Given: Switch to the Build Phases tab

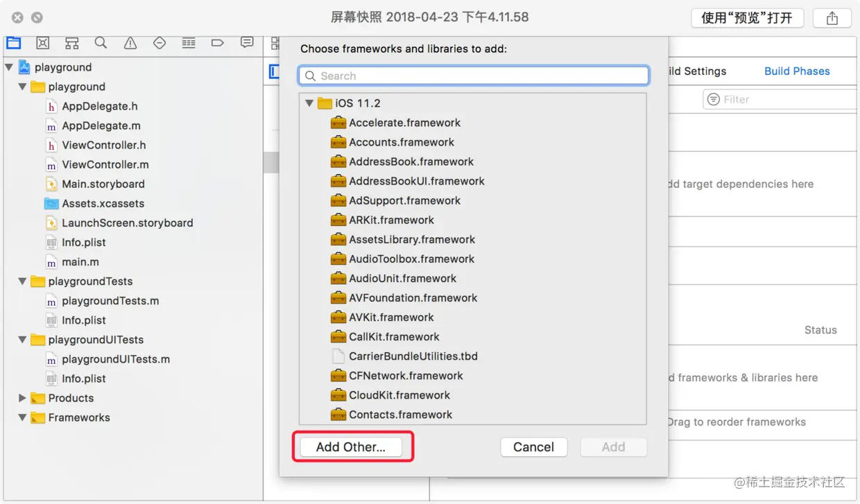Looking at the screenshot, I should 797,71.
